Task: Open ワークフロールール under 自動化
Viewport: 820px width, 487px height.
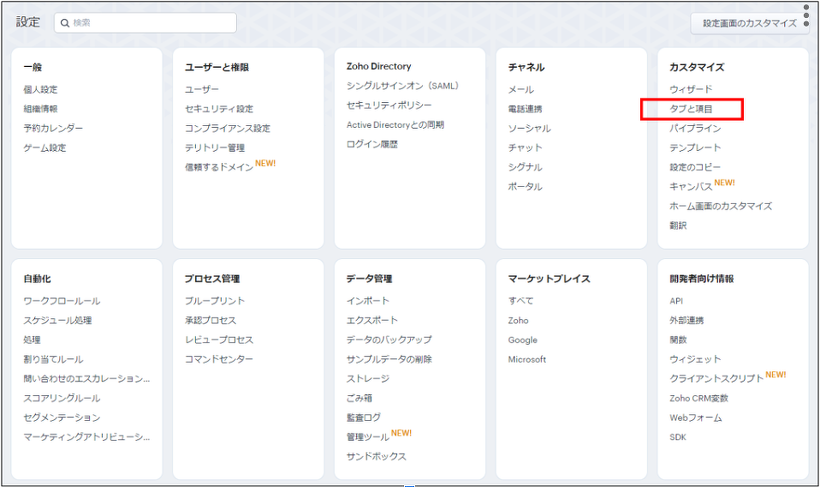Action: pyautogui.click(x=62, y=301)
